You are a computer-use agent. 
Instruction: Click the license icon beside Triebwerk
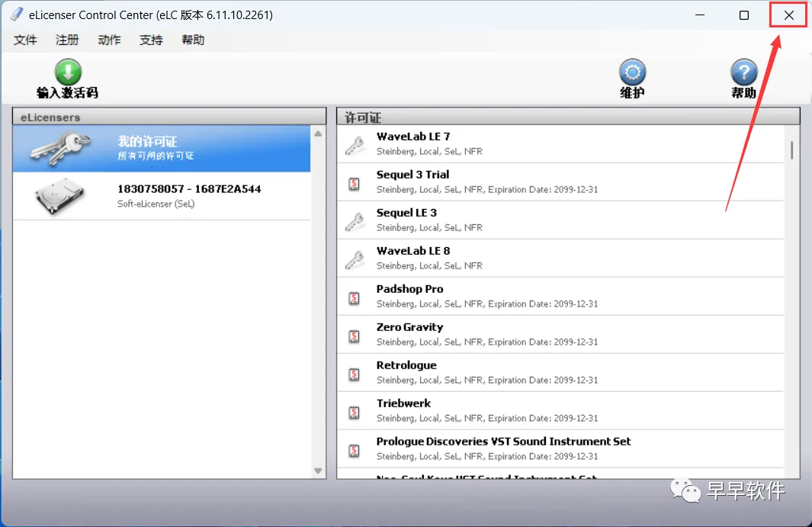point(355,413)
